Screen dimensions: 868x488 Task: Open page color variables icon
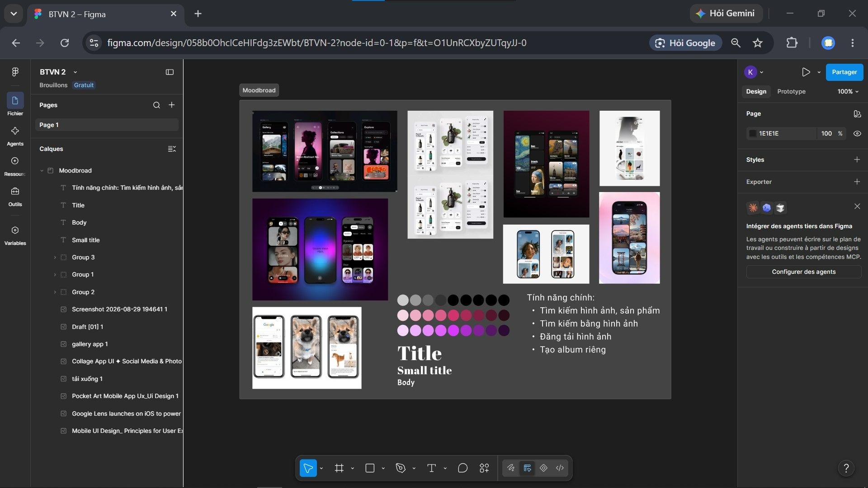point(857,114)
